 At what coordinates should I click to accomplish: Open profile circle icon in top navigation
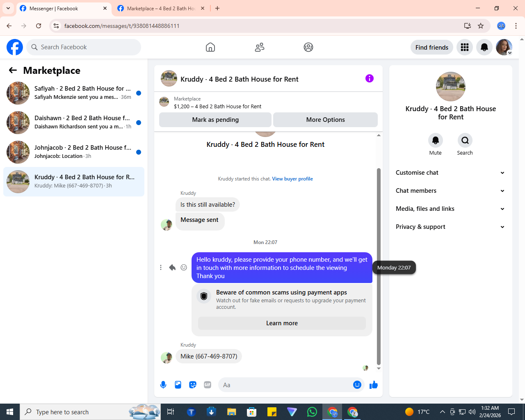[x=308, y=47]
